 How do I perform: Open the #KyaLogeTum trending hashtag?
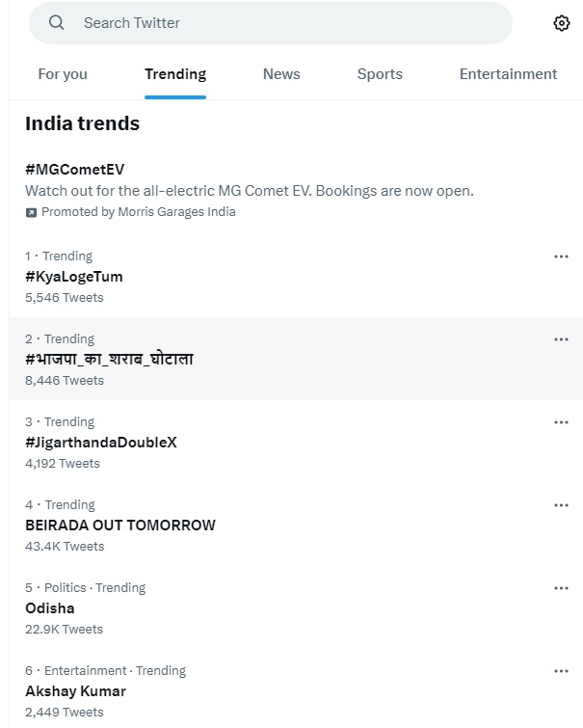tap(74, 277)
